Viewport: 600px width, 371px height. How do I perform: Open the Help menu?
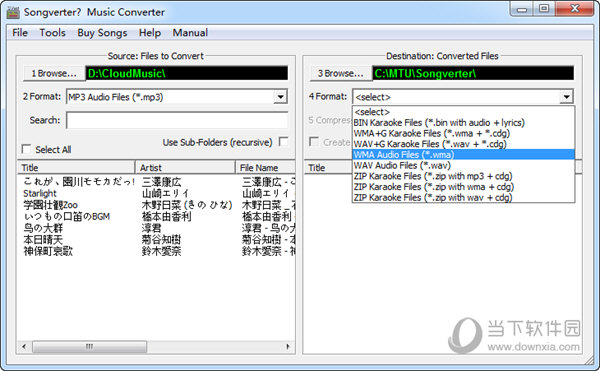[150, 33]
